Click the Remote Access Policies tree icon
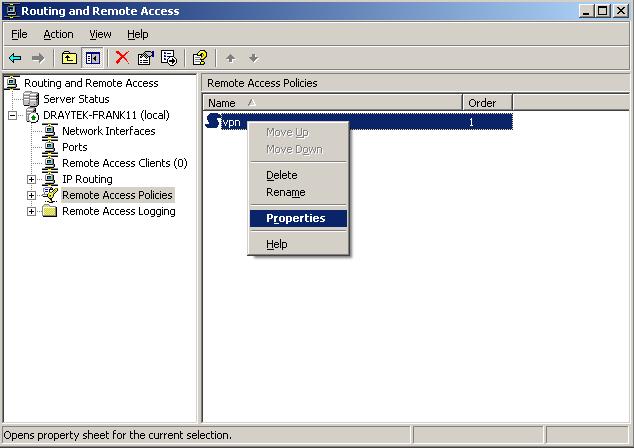The image size is (634, 448). 50,195
